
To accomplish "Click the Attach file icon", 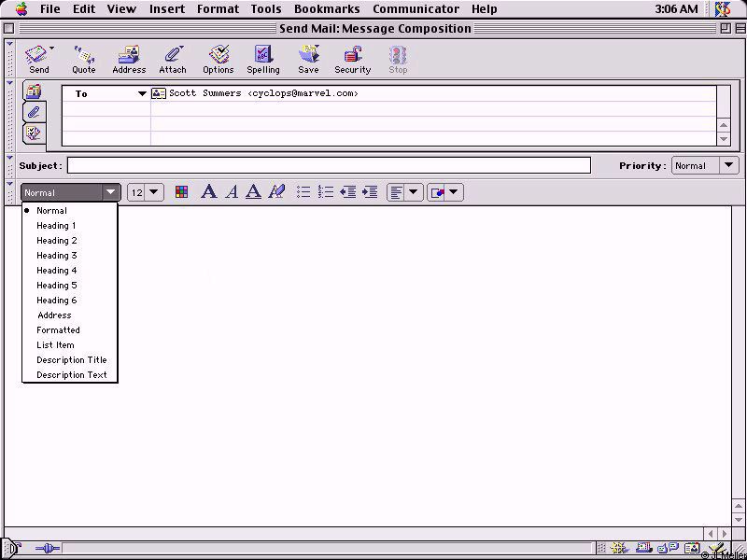I will click(x=173, y=59).
